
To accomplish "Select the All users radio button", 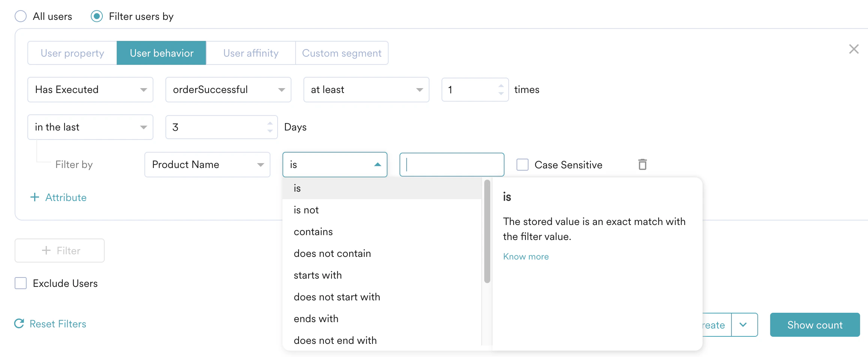I will click(21, 16).
